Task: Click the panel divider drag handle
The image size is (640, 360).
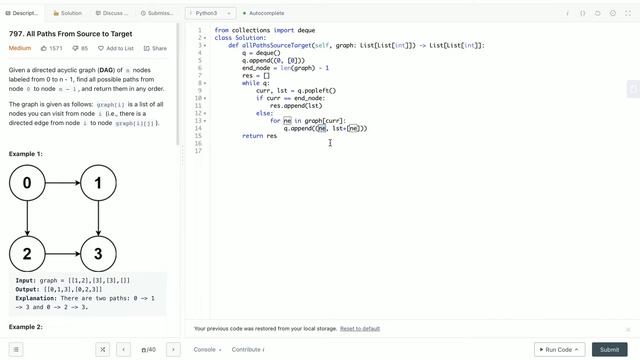Action: [x=182, y=155]
